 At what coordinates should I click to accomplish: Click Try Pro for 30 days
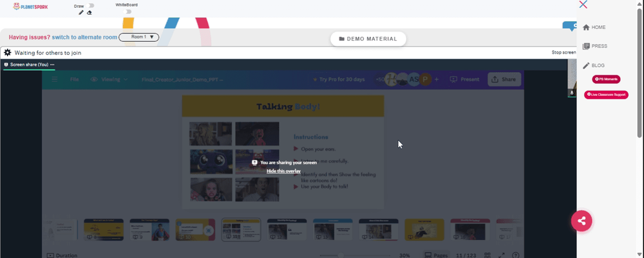click(339, 79)
